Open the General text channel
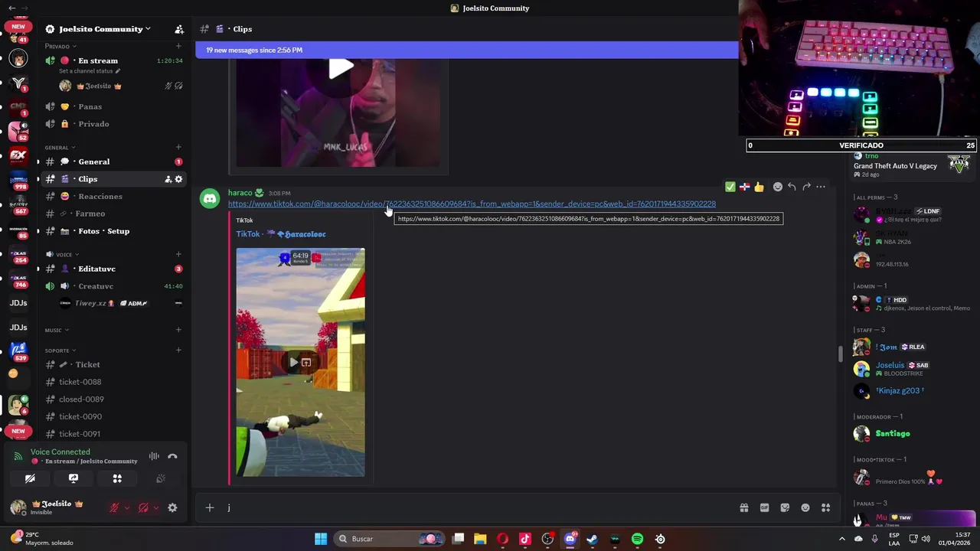The width and height of the screenshot is (980, 551). click(113, 161)
